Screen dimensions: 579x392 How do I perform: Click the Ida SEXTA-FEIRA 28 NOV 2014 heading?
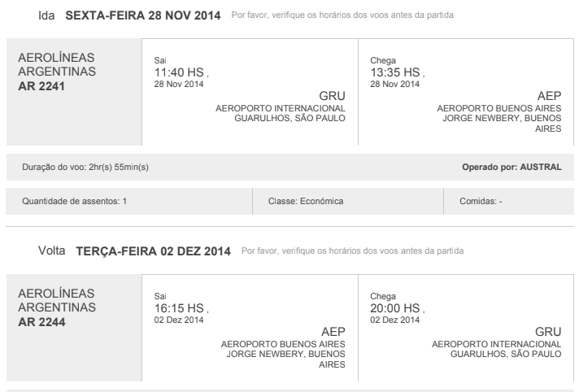pyautogui.click(x=129, y=17)
